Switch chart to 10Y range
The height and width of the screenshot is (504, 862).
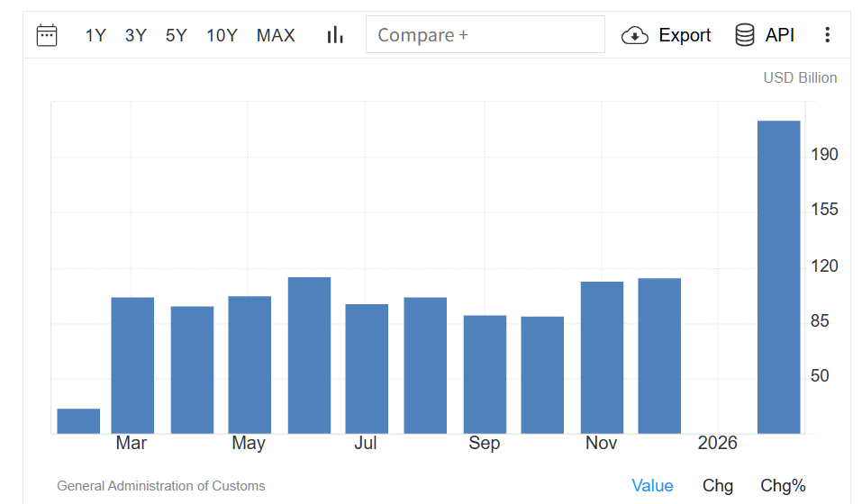(x=222, y=35)
